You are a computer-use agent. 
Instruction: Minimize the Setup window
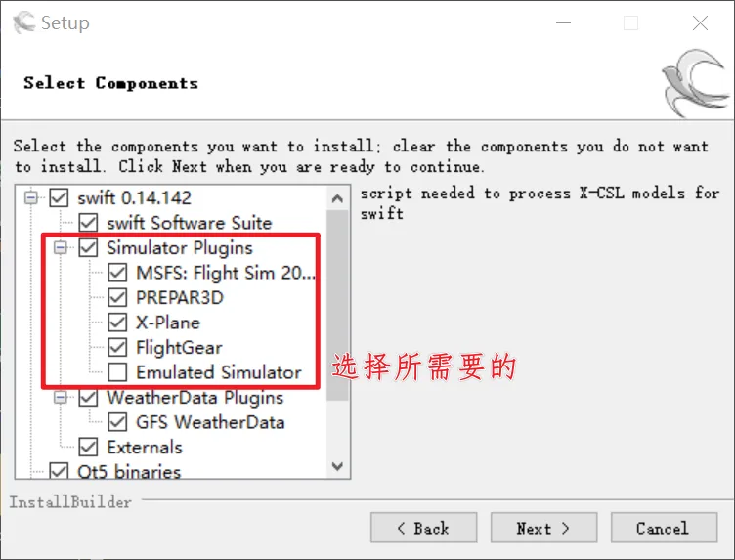[x=563, y=22]
